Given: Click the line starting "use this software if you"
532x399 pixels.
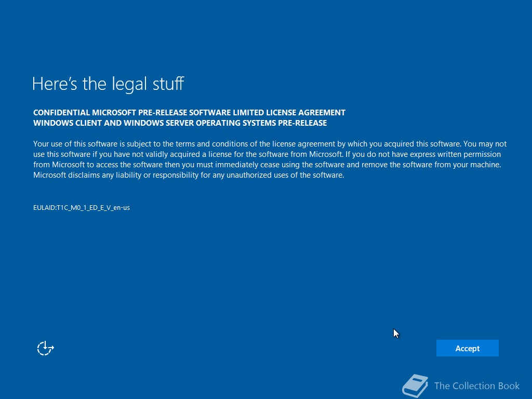Looking at the screenshot, I should pyautogui.click(x=267, y=154).
